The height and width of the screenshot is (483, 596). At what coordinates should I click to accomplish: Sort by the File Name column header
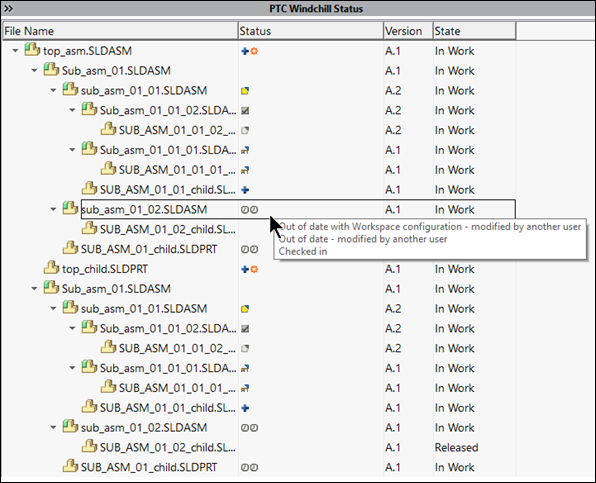pyautogui.click(x=120, y=31)
